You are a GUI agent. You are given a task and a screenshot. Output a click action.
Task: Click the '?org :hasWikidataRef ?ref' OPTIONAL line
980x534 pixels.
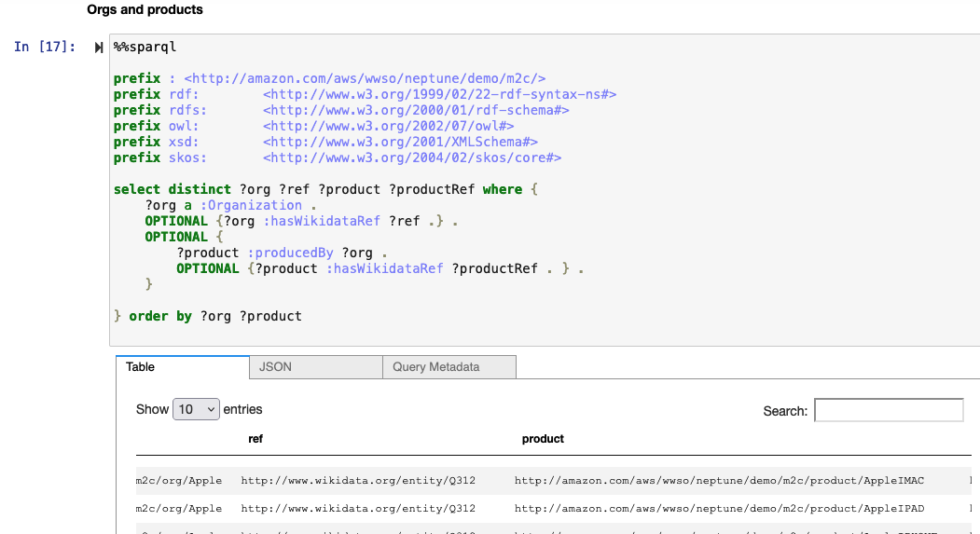click(301, 221)
